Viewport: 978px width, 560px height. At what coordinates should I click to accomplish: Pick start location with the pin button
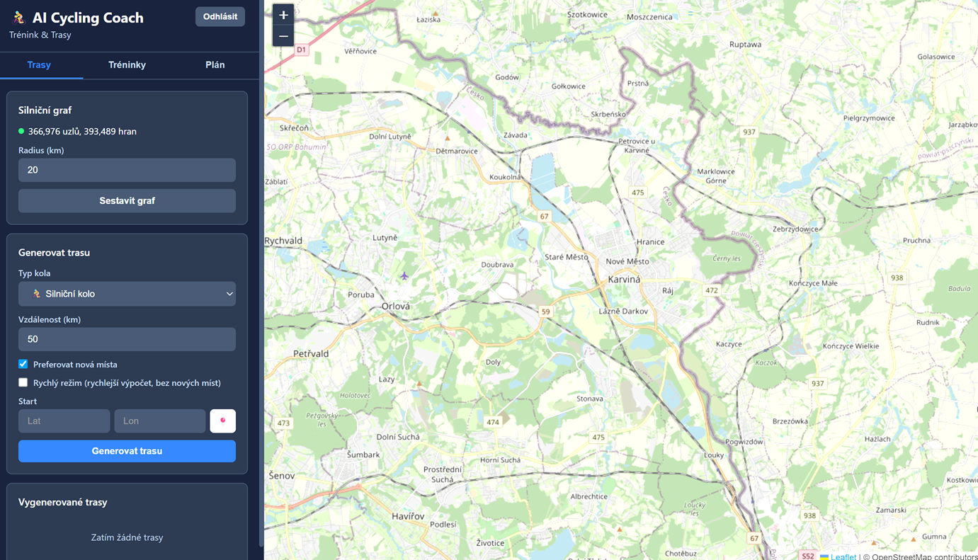click(x=223, y=421)
